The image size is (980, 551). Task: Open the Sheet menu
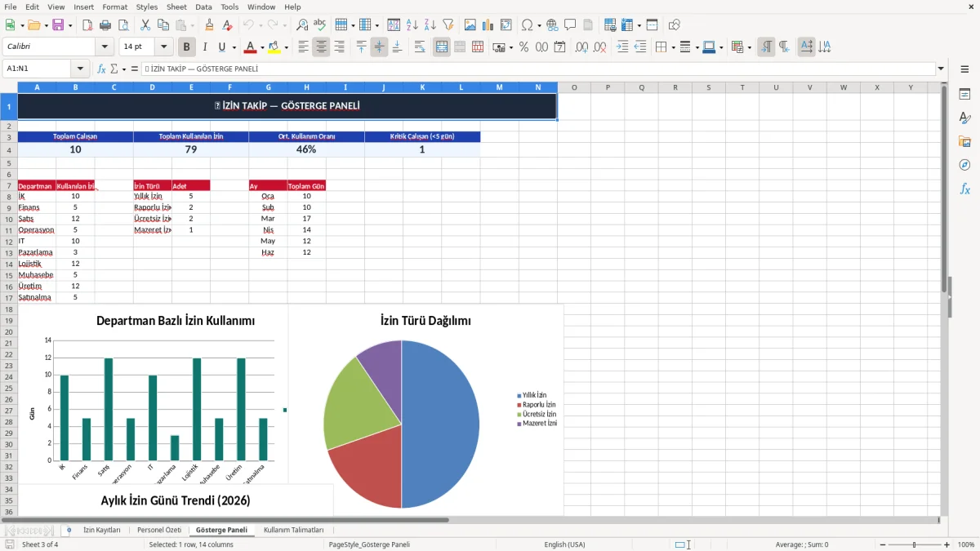click(176, 7)
